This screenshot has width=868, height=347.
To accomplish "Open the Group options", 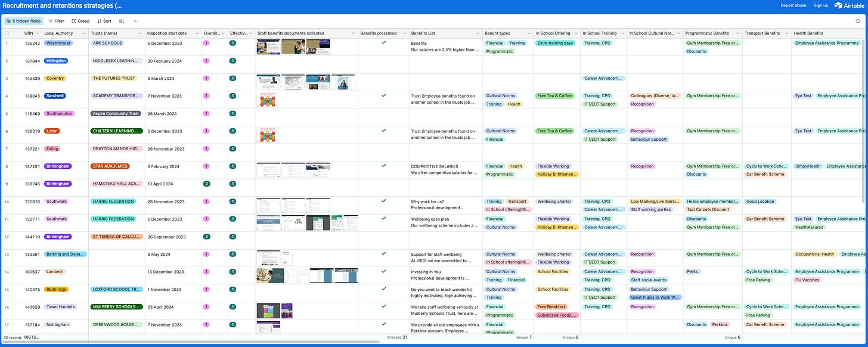I will [80, 21].
